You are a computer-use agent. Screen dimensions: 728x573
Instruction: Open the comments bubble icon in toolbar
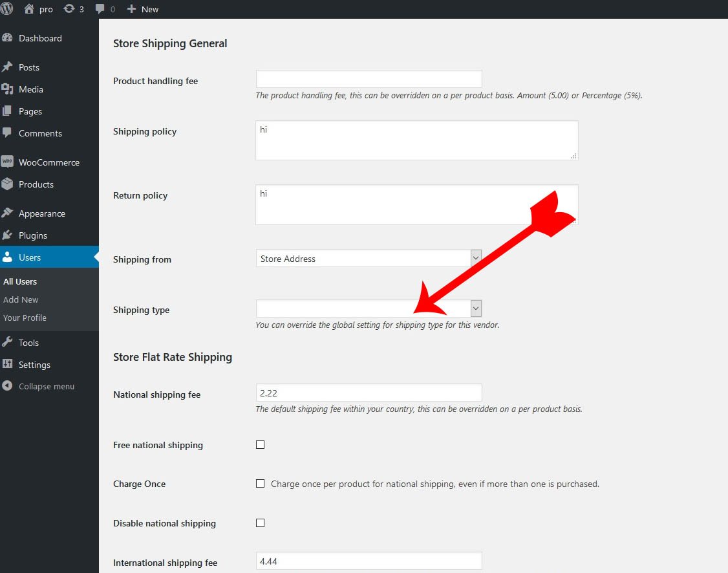pyautogui.click(x=100, y=9)
